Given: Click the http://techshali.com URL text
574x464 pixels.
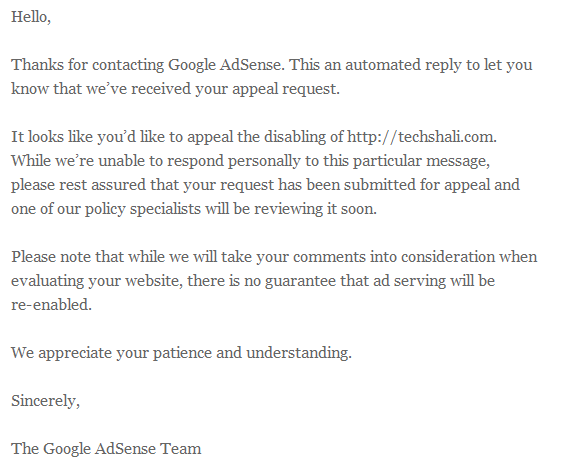Looking at the screenshot, I should click(x=420, y=137).
